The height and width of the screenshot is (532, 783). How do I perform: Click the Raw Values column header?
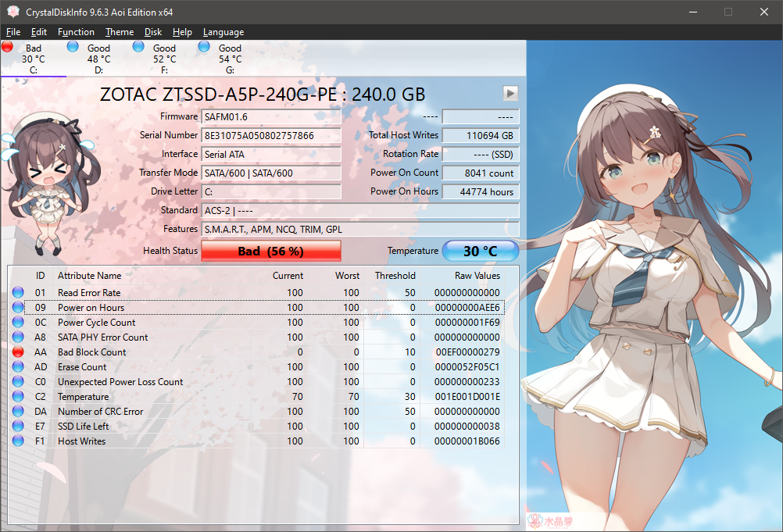click(477, 276)
